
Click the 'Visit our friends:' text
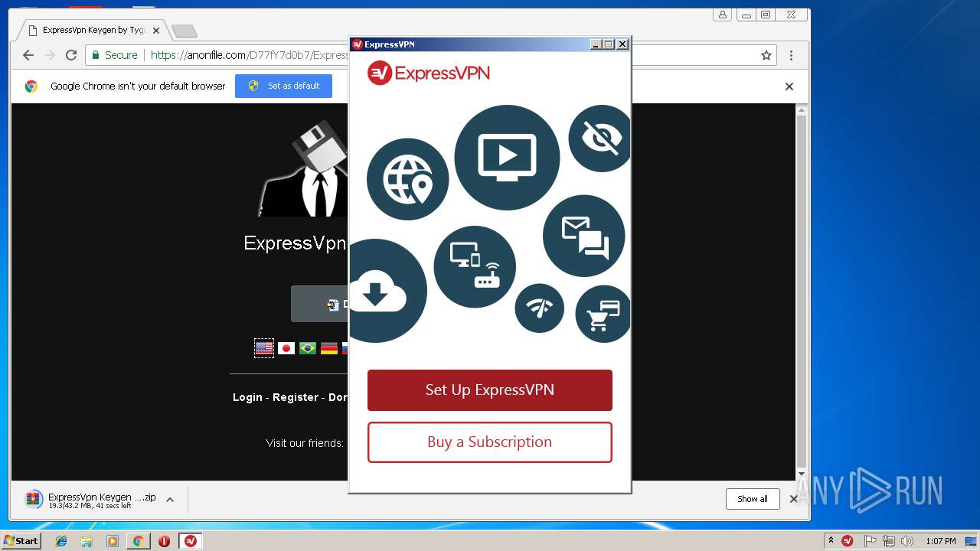305,443
